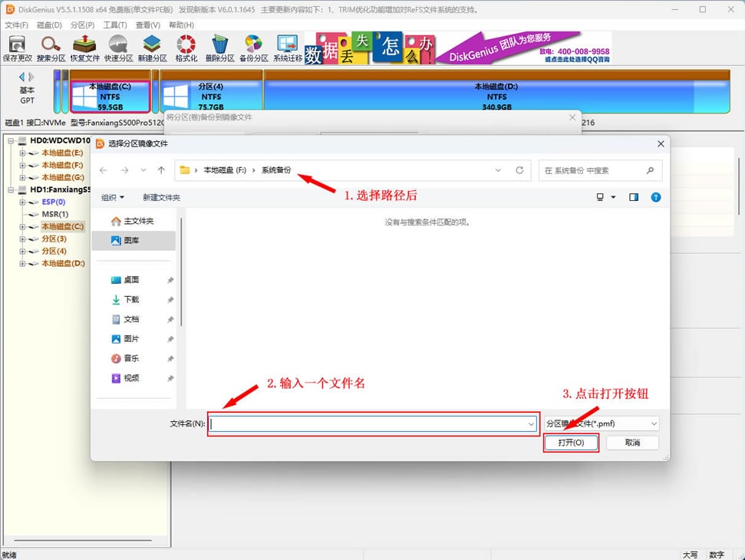745x560 pixels.
Task: Click the 取消 button
Action: click(632, 443)
